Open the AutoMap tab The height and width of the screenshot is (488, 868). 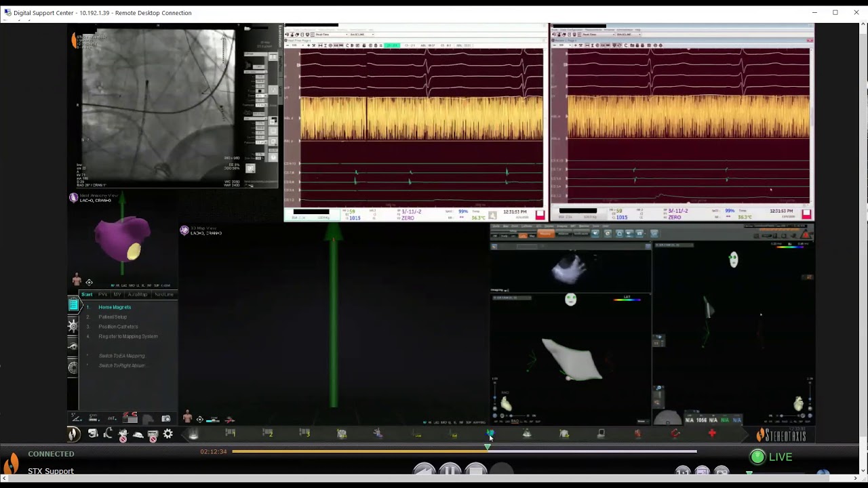click(138, 295)
